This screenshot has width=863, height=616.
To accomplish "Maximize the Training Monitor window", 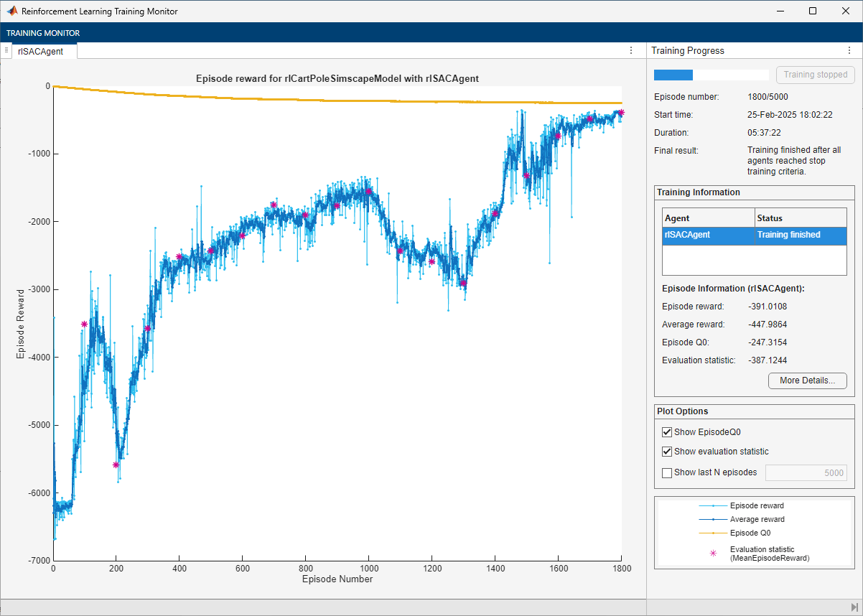I will click(x=813, y=11).
